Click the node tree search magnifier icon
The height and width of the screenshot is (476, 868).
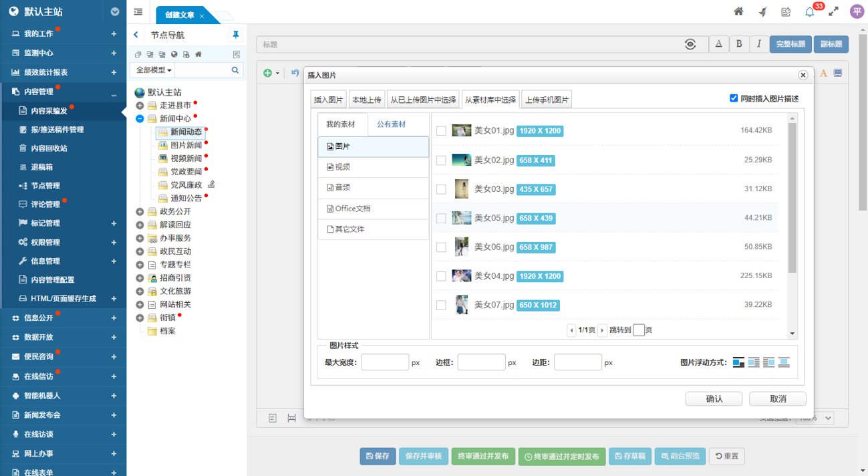(235, 70)
